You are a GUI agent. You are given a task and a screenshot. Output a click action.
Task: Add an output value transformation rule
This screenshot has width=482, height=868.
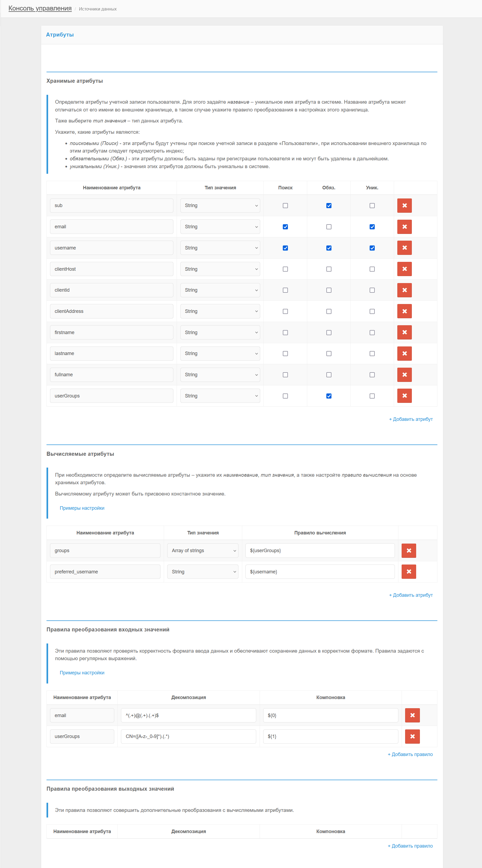pyautogui.click(x=410, y=846)
